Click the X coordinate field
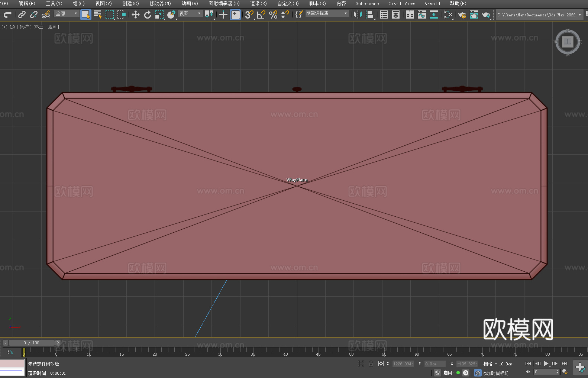588x378 pixels. (403, 364)
